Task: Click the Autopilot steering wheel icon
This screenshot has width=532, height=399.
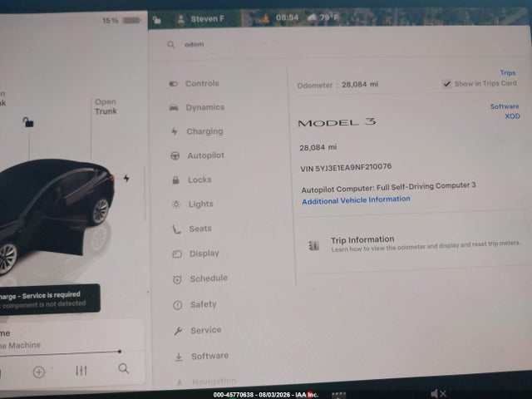Action: tap(175, 155)
